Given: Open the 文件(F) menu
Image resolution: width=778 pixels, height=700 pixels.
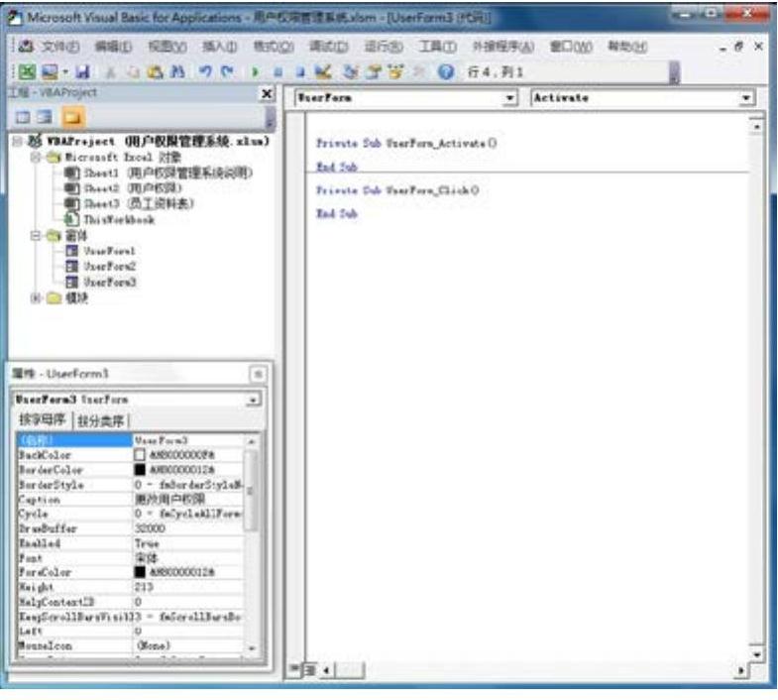Looking at the screenshot, I should (x=60, y=47).
